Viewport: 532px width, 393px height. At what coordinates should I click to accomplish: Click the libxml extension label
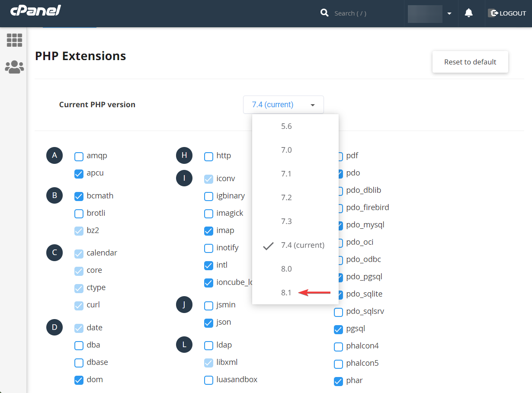[227, 362]
